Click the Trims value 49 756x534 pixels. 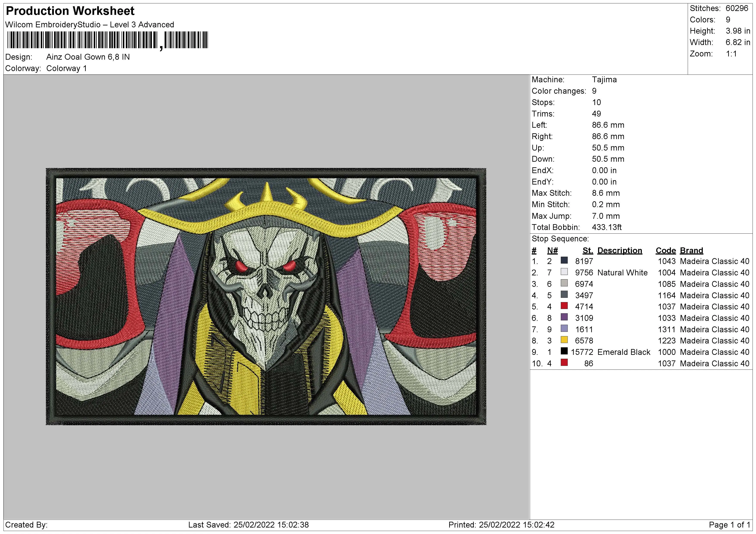coord(596,114)
